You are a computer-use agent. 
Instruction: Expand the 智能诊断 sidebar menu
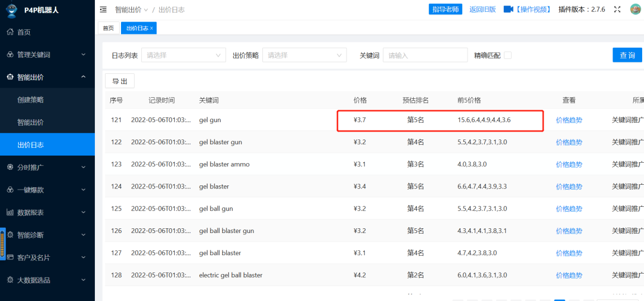[83, 235]
